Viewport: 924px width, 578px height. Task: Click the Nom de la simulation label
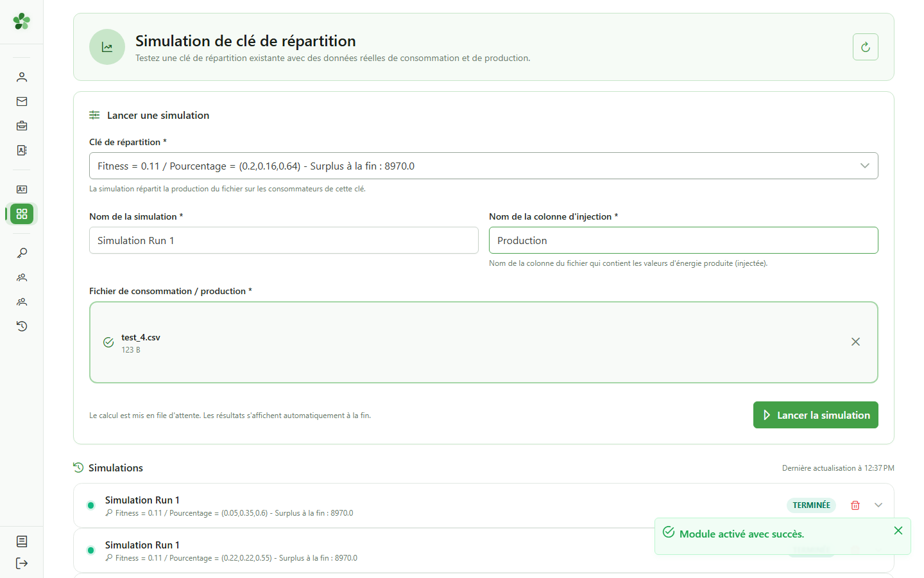coord(136,216)
